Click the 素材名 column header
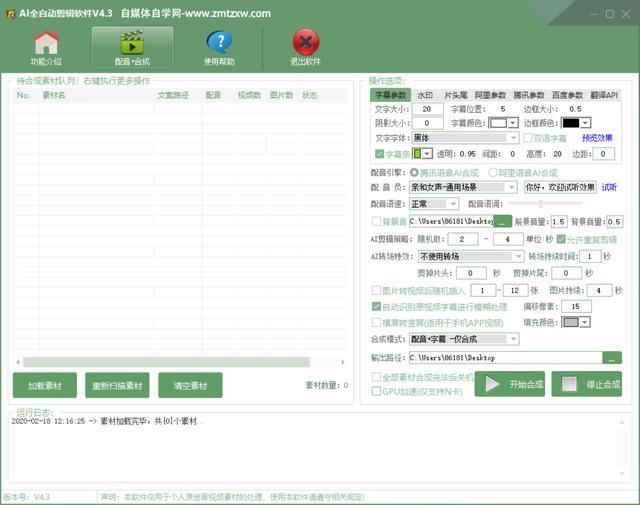This screenshot has width=640, height=505. [x=54, y=95]
